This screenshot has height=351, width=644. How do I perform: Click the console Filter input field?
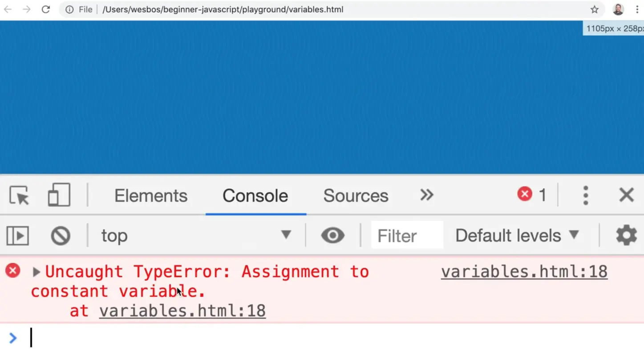407,235
